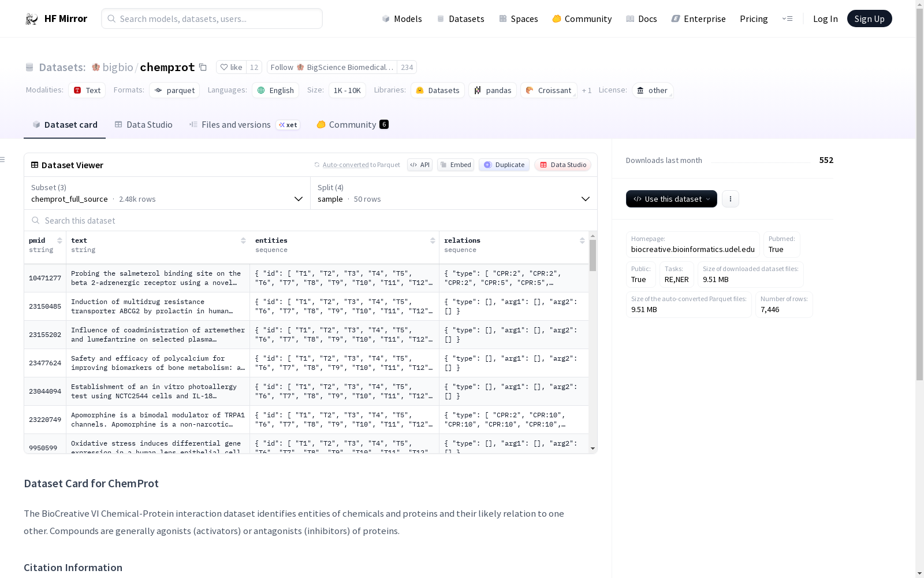924x578 pixels.
Task: Click the page scrollbar down arrow
Action: 919,573
